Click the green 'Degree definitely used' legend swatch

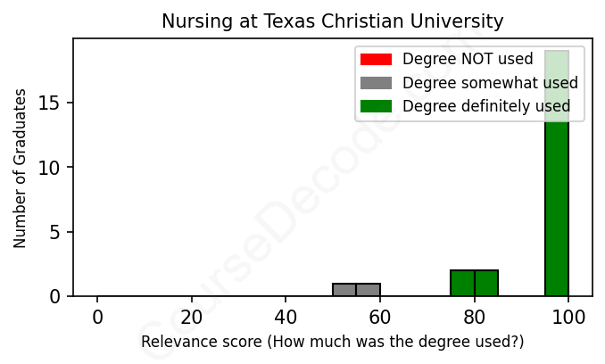[x=376, y=107]
